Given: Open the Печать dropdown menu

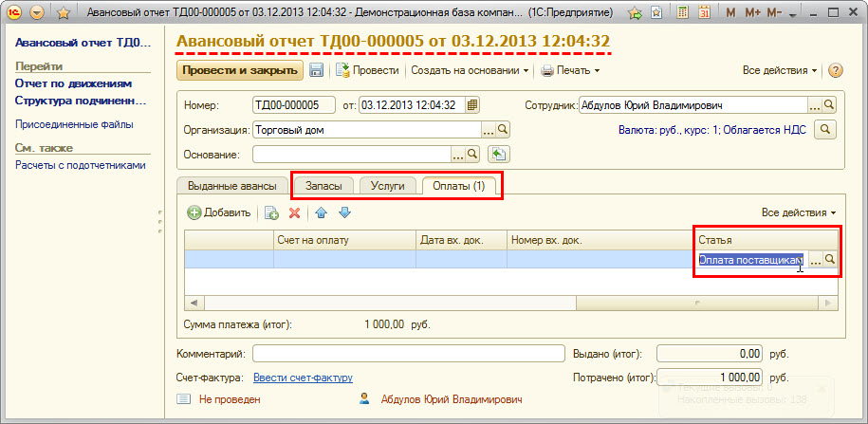Looking at the screenshot, I should click(x=570, y=71).
